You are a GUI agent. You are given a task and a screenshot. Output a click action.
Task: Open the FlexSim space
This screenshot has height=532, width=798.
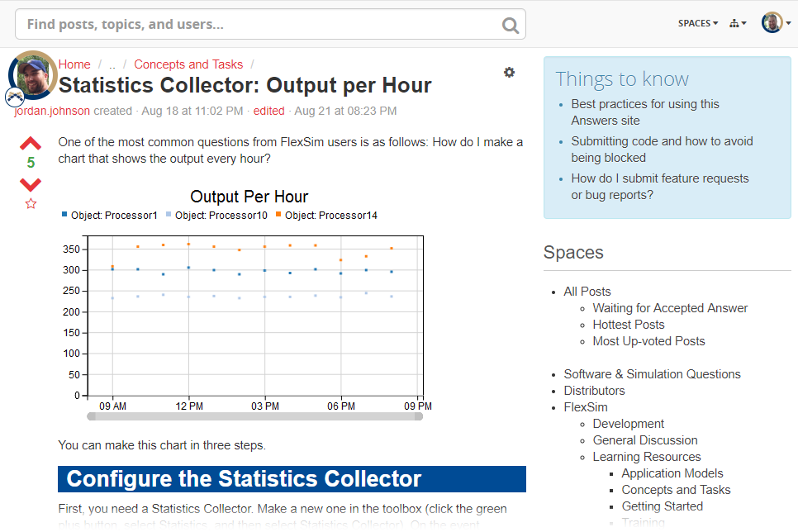586,407
